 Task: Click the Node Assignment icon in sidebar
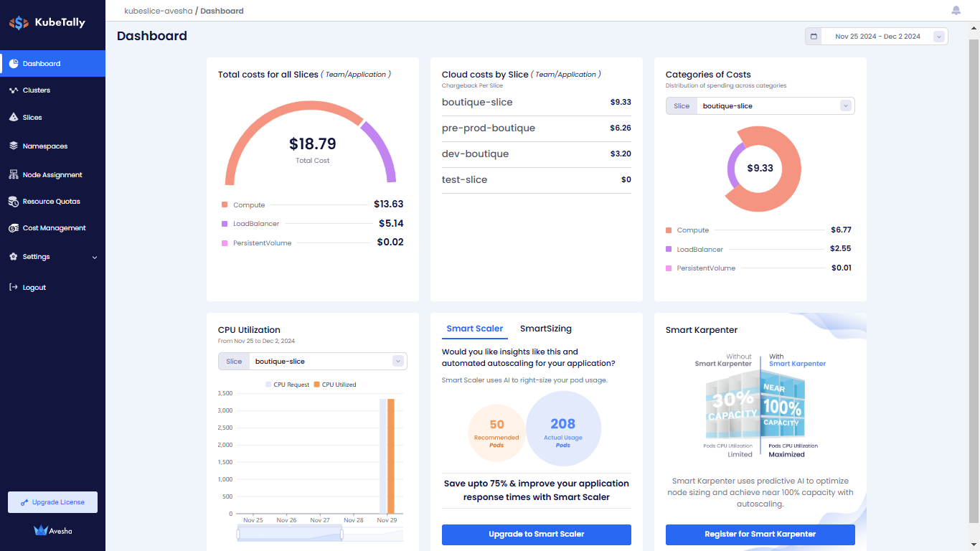click(14, 174)
